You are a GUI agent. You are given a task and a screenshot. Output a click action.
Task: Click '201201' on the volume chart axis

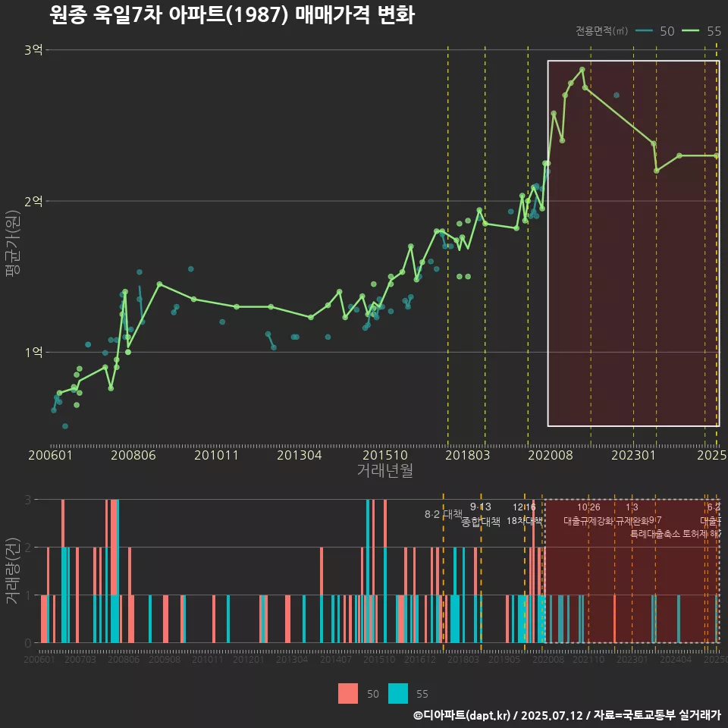coord(249,659)
